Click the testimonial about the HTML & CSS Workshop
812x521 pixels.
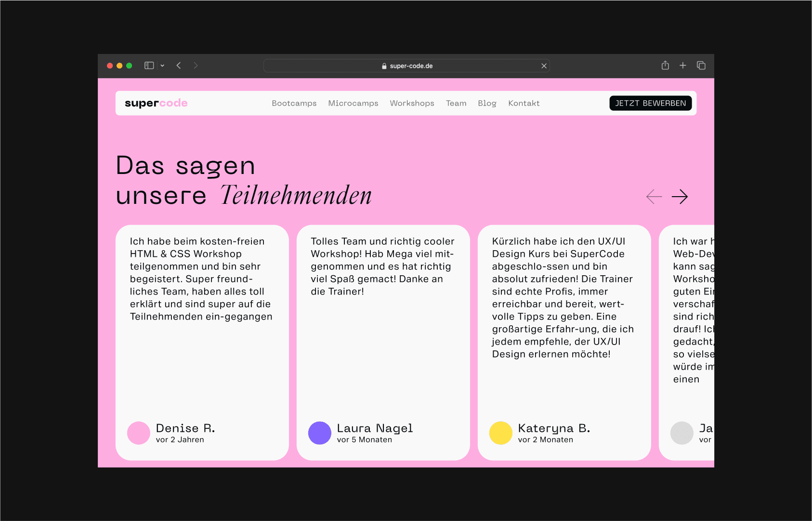click(x=201, y=279)
